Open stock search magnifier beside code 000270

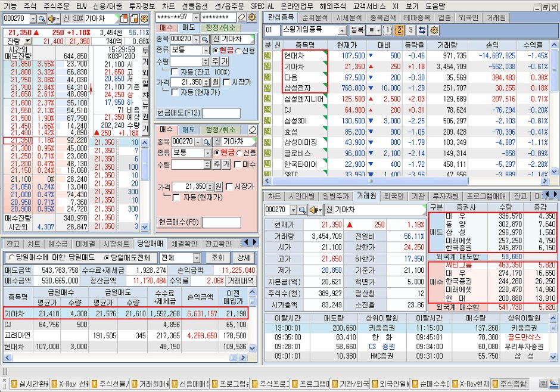pyautogui.click(x=42, y=18)
